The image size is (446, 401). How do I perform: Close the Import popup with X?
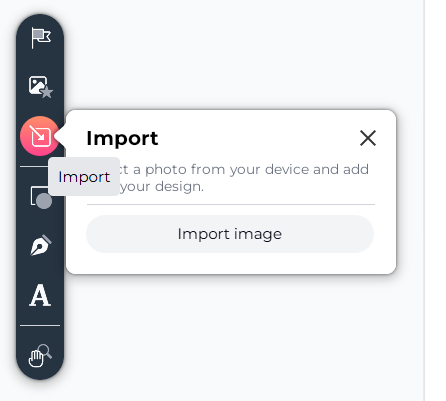[x=368, y=138]
